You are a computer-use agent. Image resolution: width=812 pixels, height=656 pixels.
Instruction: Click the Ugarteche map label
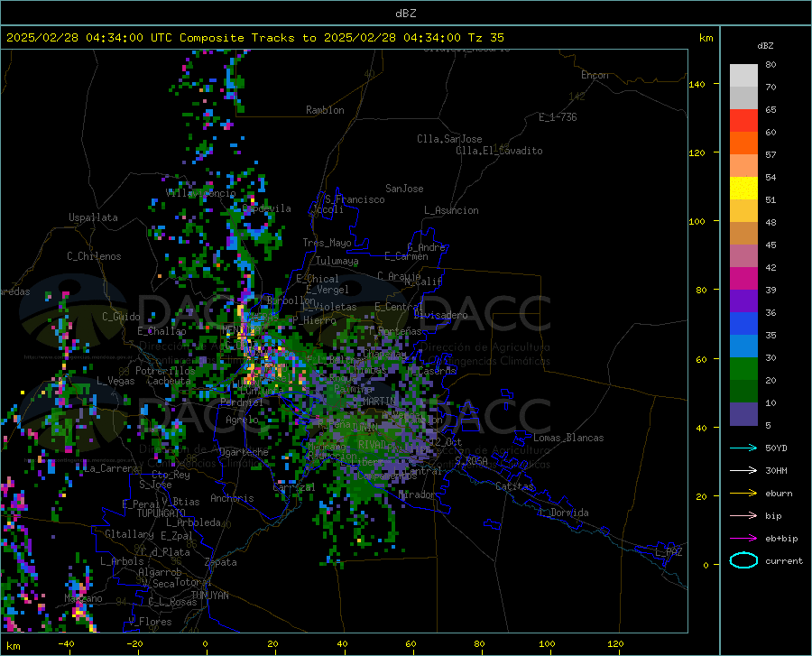244,452
